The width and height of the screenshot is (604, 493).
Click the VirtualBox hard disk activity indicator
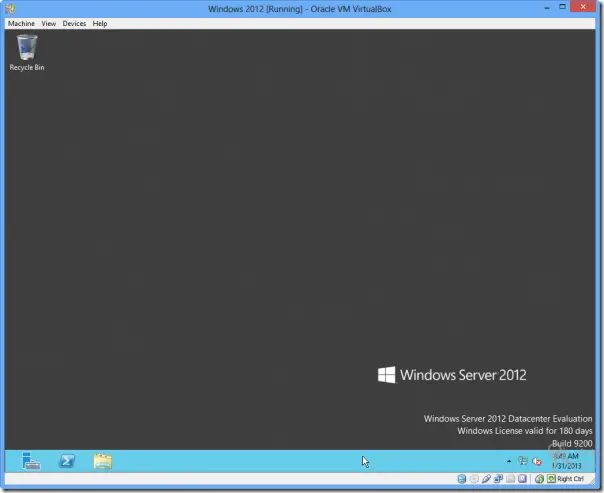[461, 479]
